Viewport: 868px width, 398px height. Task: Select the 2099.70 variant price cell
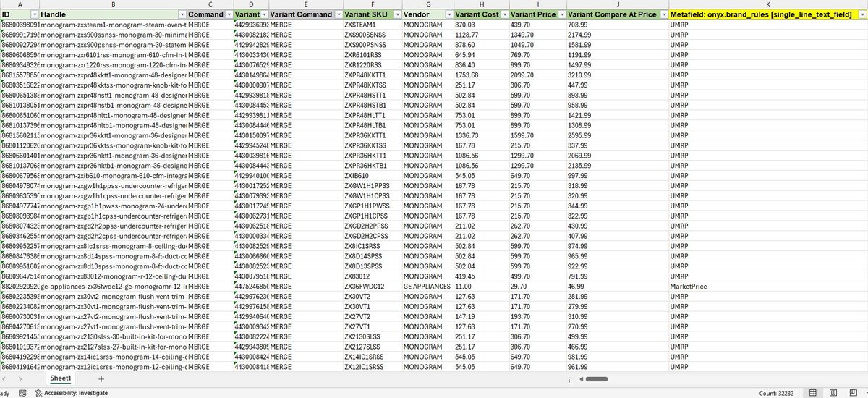(x=537, y=75)
